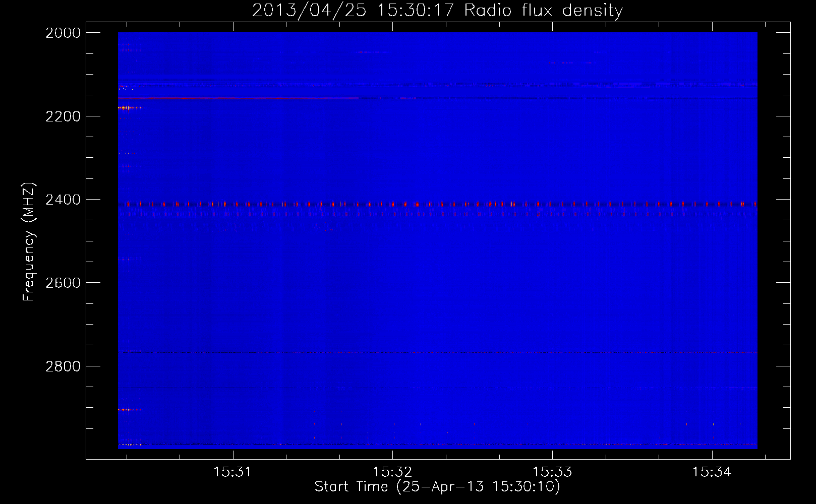Click the 15:33 time tick label
The width and height of the screenshot is (816, 504).
(552, 472)
